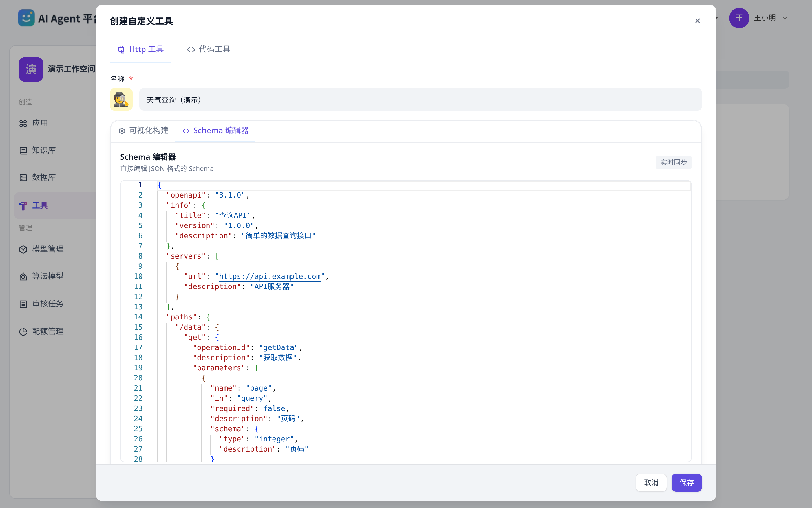Close the create custom tool dialog
Image resolution: width=812 pixels, height=508 pixels.
(697, 21)
